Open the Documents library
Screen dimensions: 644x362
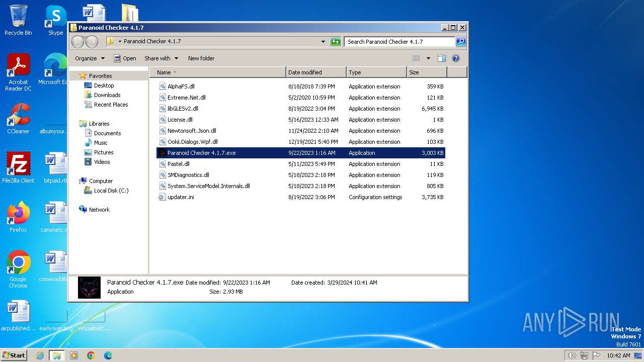107,133
